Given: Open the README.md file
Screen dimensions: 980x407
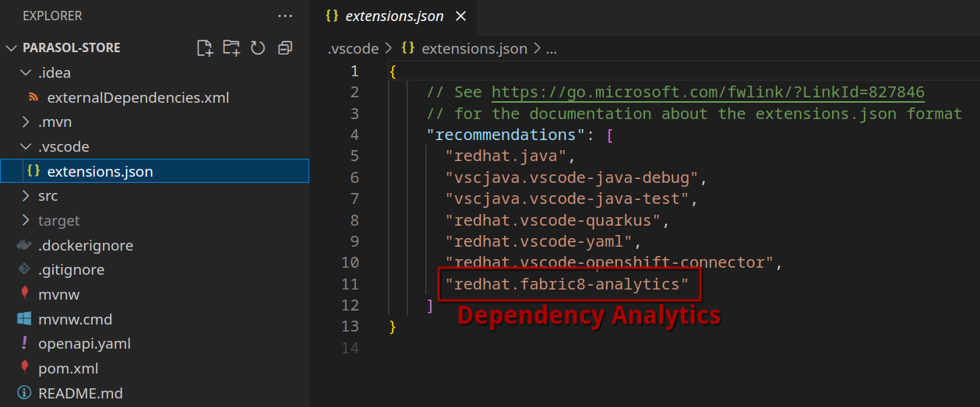Looking at the screenshot, I should [x=80, y=394].
